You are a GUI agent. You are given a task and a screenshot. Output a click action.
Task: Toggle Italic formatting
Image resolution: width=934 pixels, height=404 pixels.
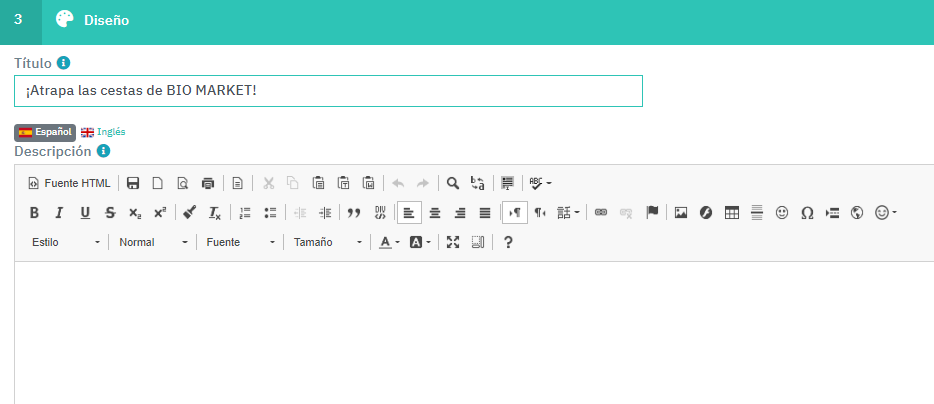pos(59,213)
